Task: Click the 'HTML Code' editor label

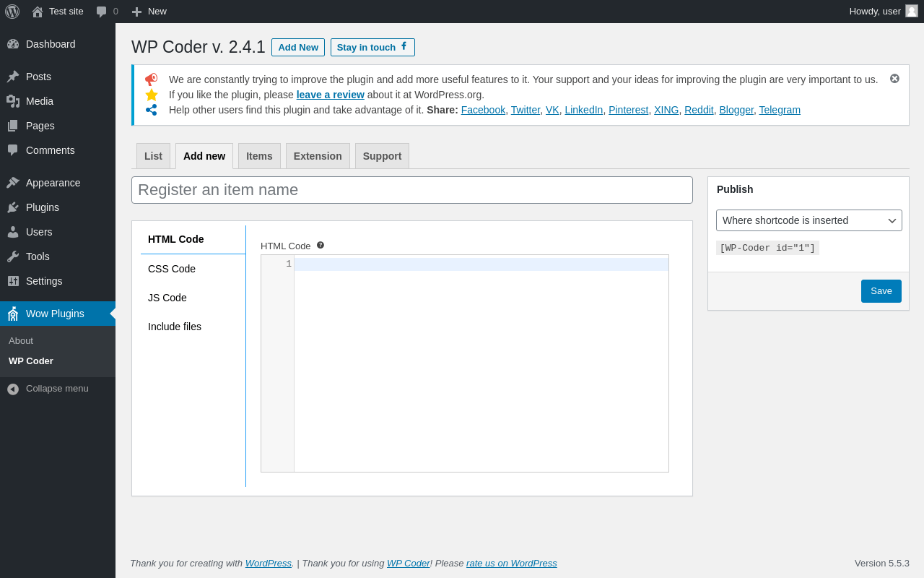Action: [x=286, y=246]
